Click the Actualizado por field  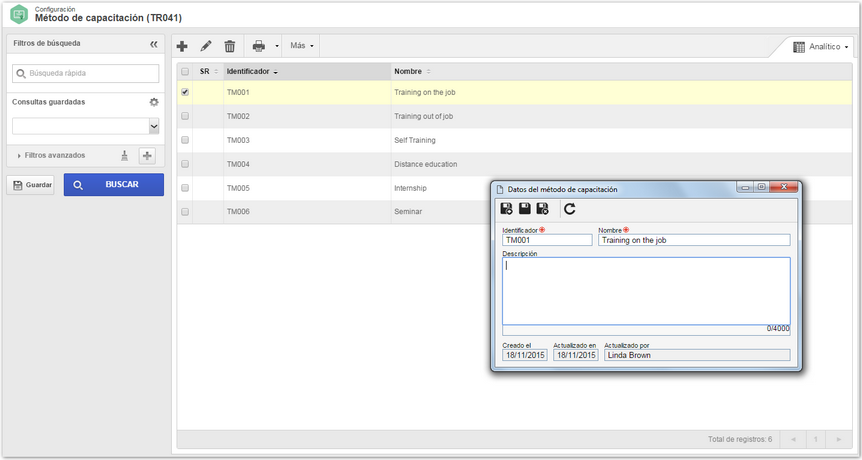point(697,355)
